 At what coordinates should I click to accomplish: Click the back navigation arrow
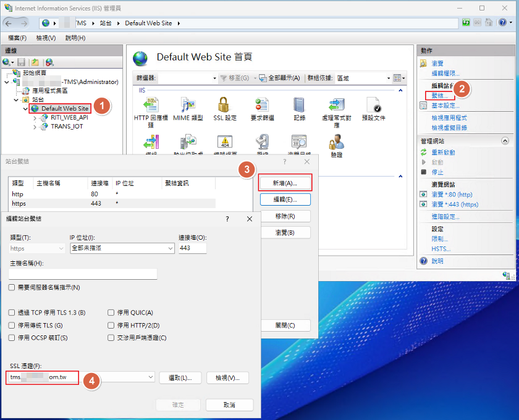(x=9, y=23)
